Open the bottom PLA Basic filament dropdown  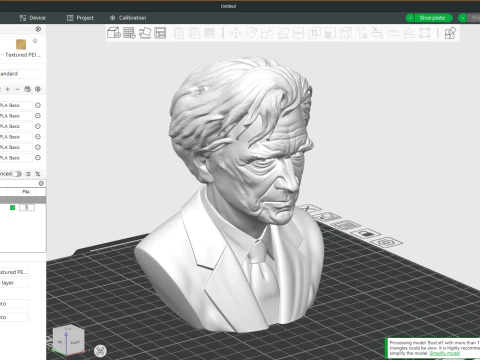click(16, 158)
